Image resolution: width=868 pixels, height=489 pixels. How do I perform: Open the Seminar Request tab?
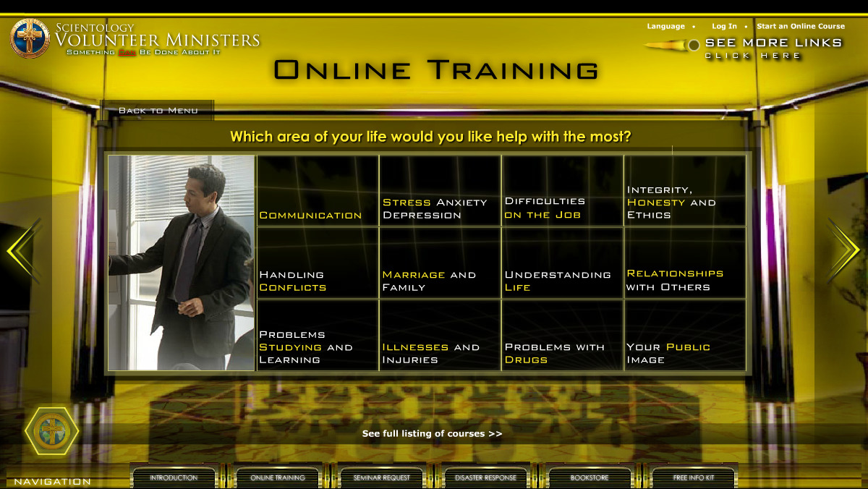pos(382,478)
